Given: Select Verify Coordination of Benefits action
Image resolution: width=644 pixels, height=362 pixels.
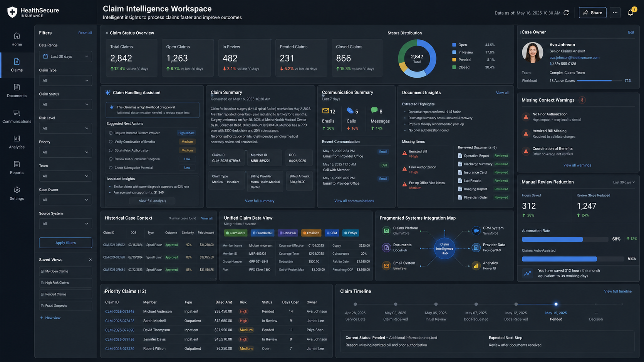Looking at the screenshot, I should (x=111, y=142).
